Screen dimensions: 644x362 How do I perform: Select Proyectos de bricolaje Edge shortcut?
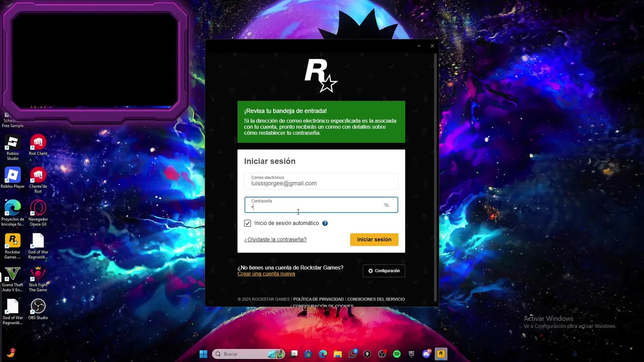coord(13,214)
